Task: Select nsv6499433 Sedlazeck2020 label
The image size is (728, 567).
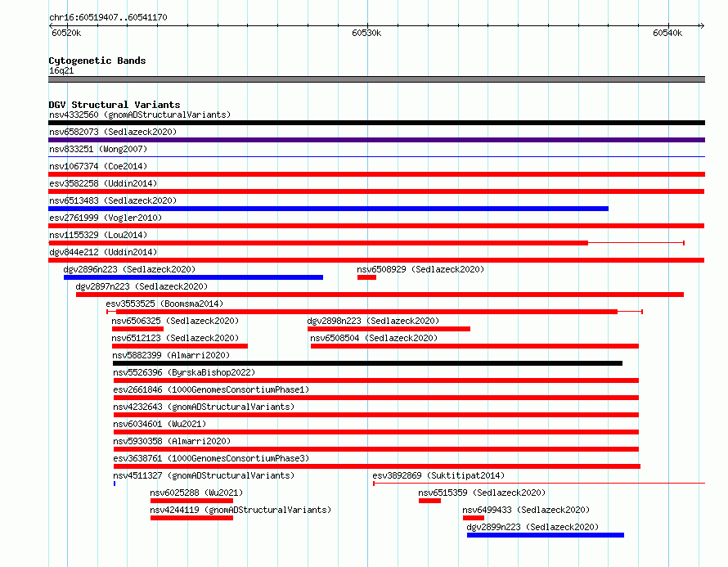Action: coord(526,510)
